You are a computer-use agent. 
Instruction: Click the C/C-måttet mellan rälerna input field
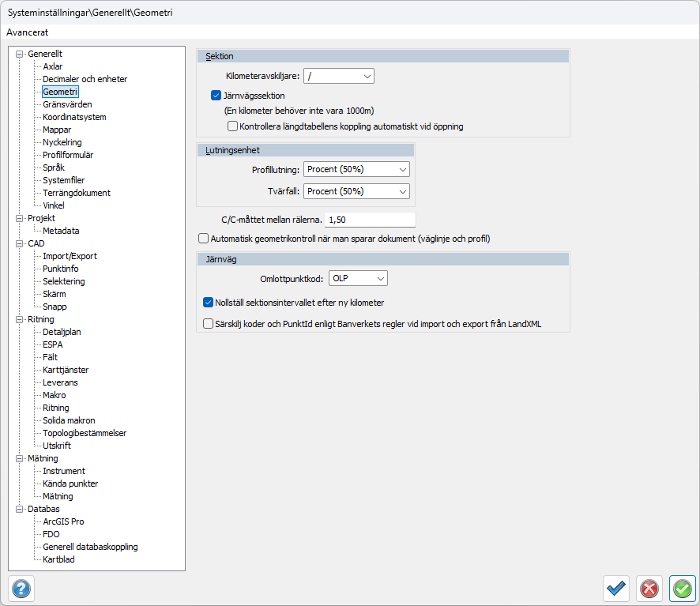tap(369, 220)
